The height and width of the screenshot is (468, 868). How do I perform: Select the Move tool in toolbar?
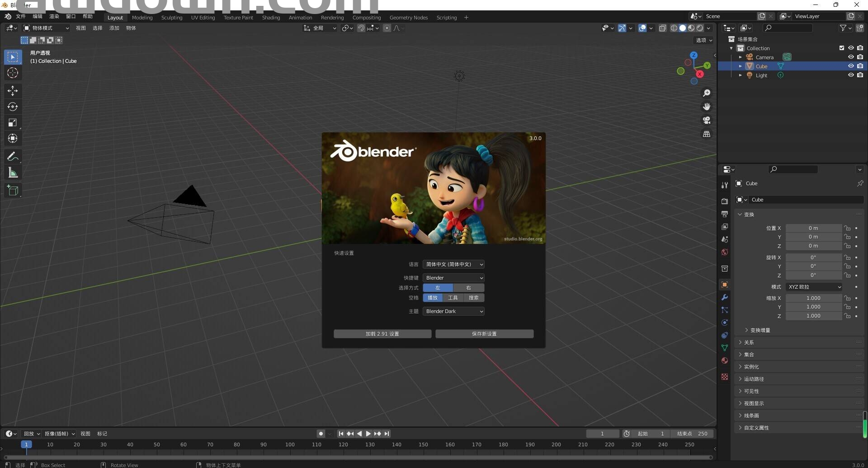pos(13,91)
